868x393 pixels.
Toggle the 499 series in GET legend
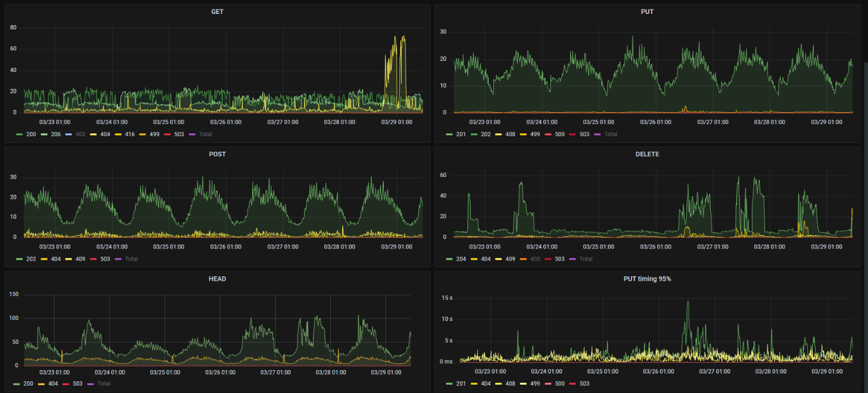coord(155,134)
